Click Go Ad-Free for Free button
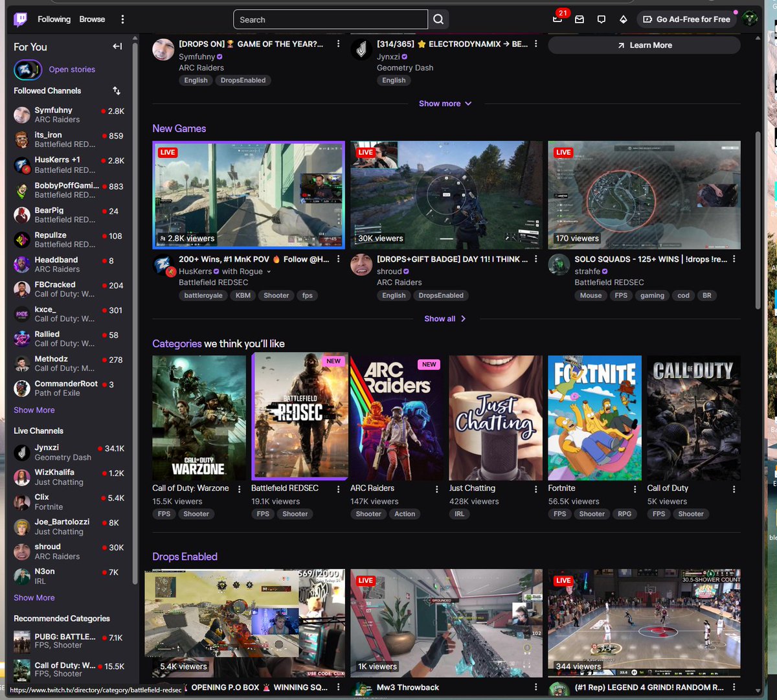The width and height of the screenshot is (777, 700). pyautogui.click(x=686, y=19)
